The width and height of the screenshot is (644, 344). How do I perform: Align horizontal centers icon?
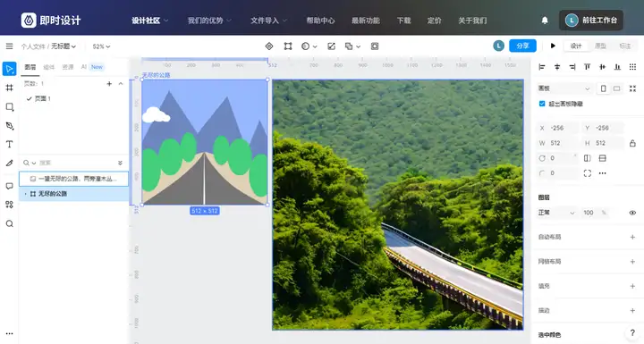click(557, 67)
